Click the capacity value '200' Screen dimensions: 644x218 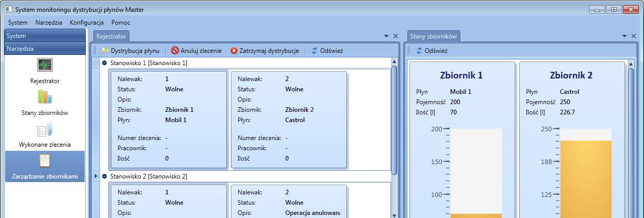[x=455, y=102]
